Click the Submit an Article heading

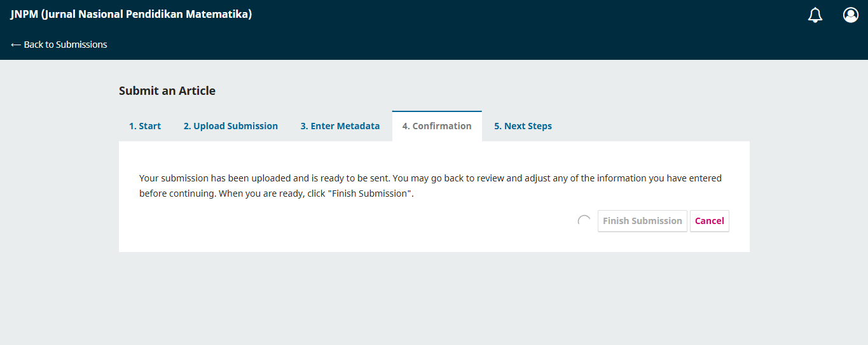[167, 91]
